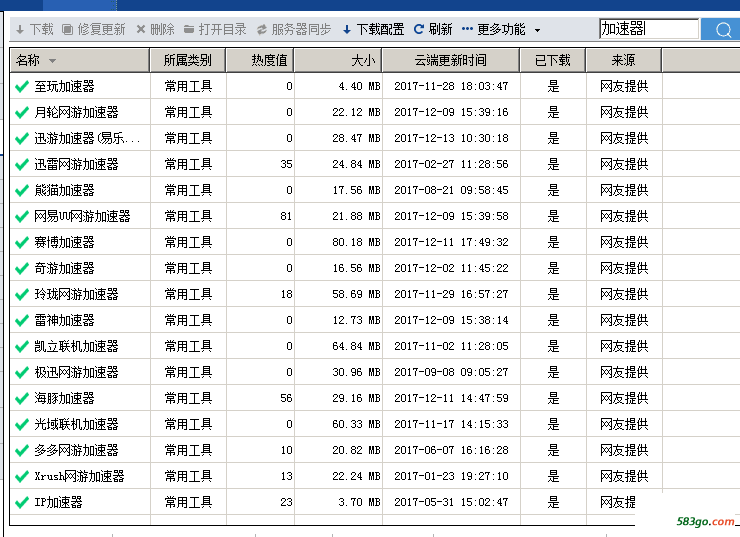Sort by 热度值 column header
The image size is (740, 537).
(x=260, y=60)
